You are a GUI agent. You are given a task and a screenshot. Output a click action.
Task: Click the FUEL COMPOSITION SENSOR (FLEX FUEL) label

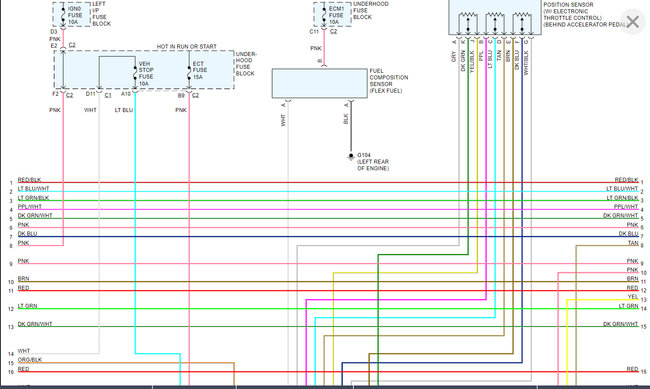pos(389,81)
